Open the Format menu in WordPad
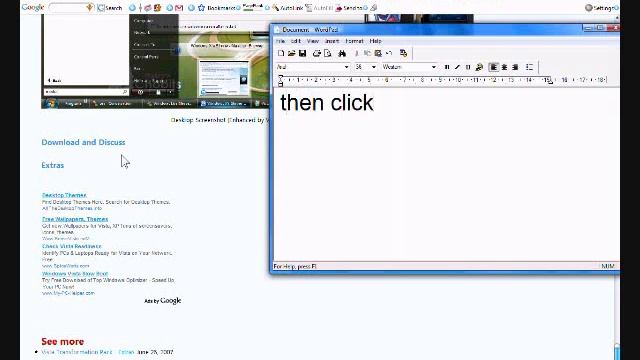The image size is (640, 360). (354, 41)
